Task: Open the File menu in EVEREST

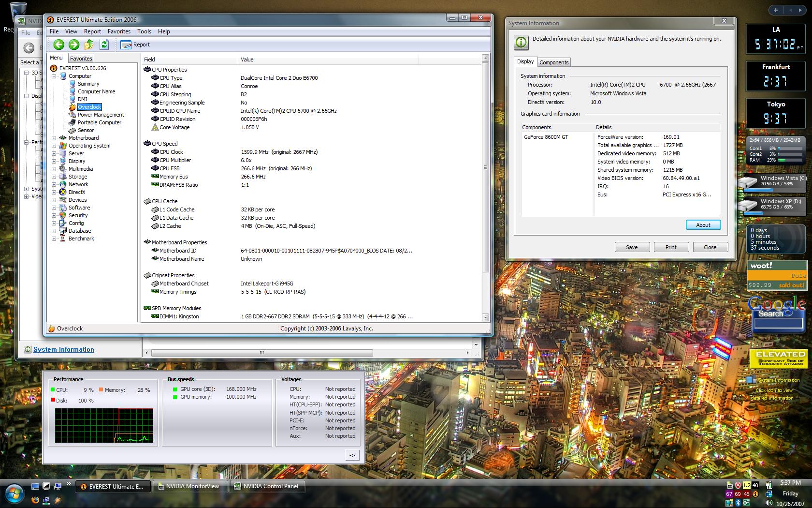Action: (x=54, y=31)
